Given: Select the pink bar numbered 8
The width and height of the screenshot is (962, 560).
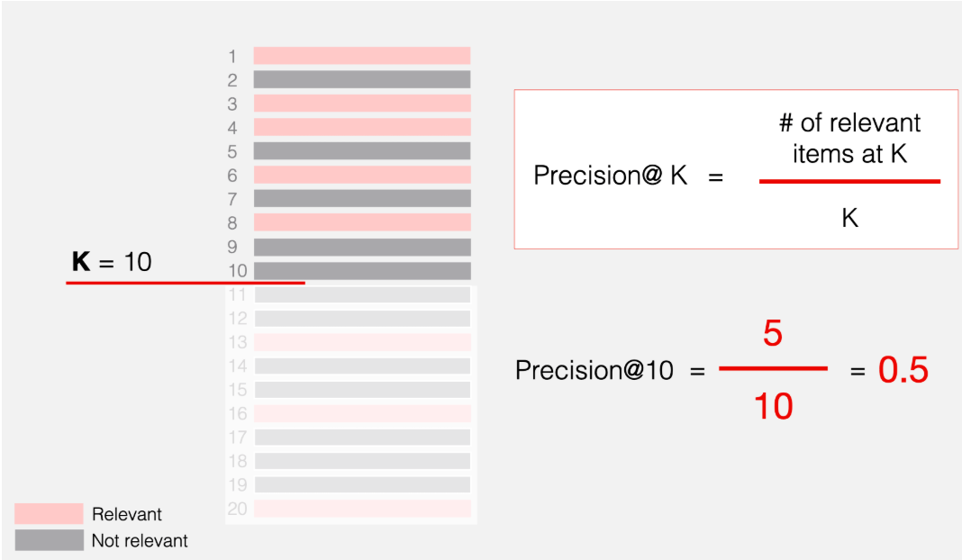Looking at the screenshot, I should click(x=361, y=222).
